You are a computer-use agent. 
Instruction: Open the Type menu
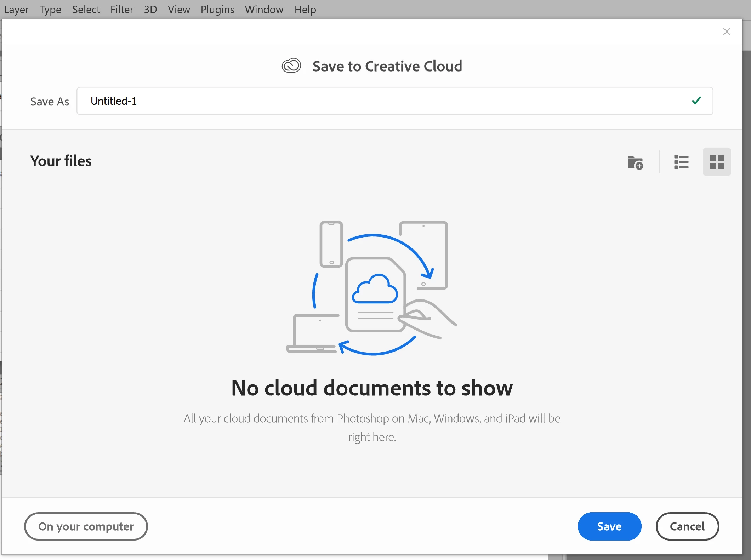click(50, 10)
